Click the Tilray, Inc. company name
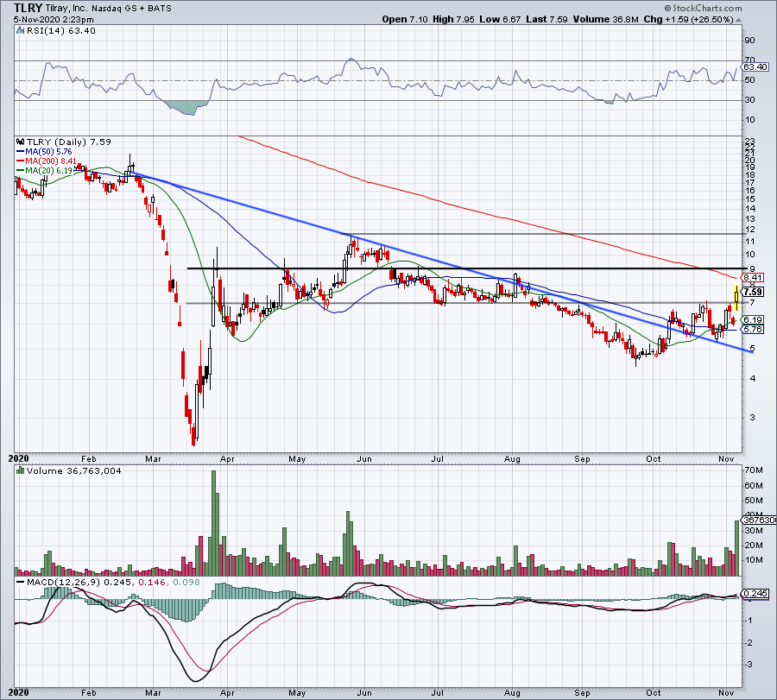The image size is (777, 700). [66, 9]
